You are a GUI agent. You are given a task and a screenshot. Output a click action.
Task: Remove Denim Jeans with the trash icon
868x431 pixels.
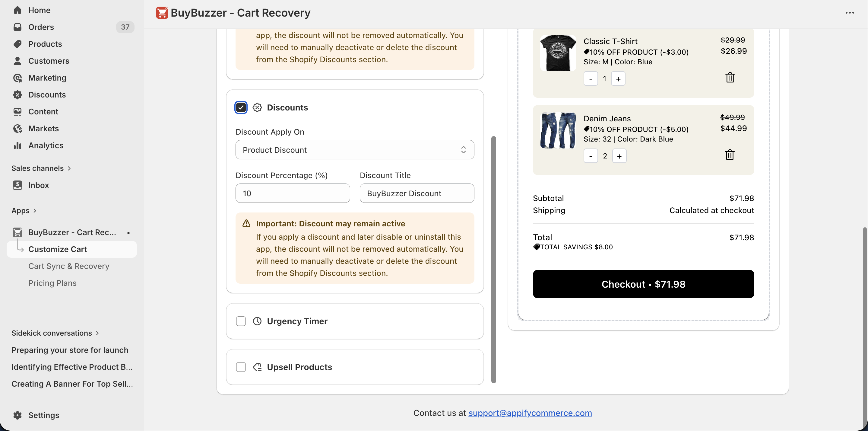pos(730,155)
